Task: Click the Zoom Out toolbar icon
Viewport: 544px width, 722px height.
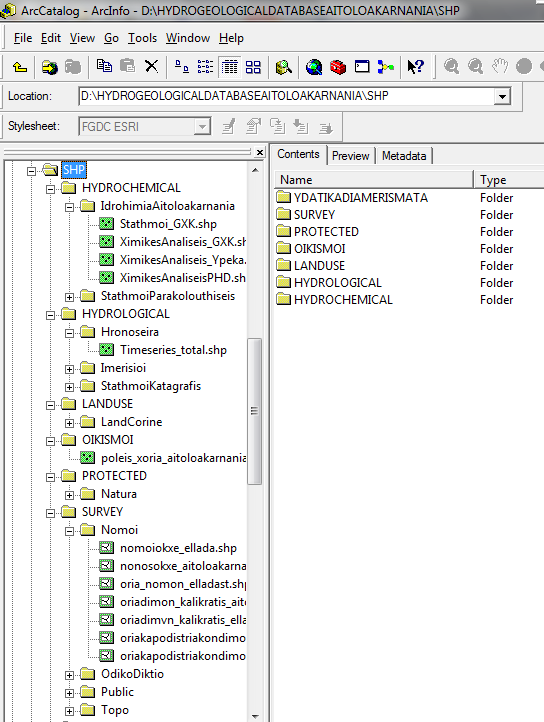Action: 475,67
